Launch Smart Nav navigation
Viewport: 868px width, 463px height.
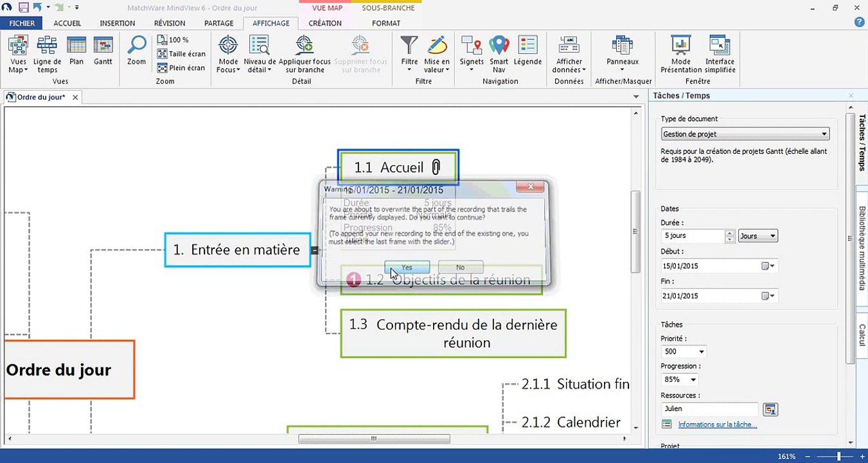499,55
